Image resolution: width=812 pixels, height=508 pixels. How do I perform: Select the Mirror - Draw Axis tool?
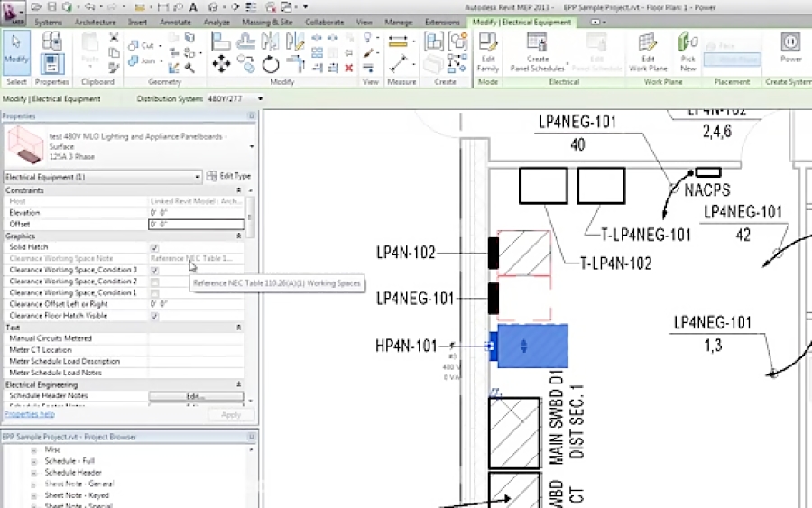tap(295, 42)
